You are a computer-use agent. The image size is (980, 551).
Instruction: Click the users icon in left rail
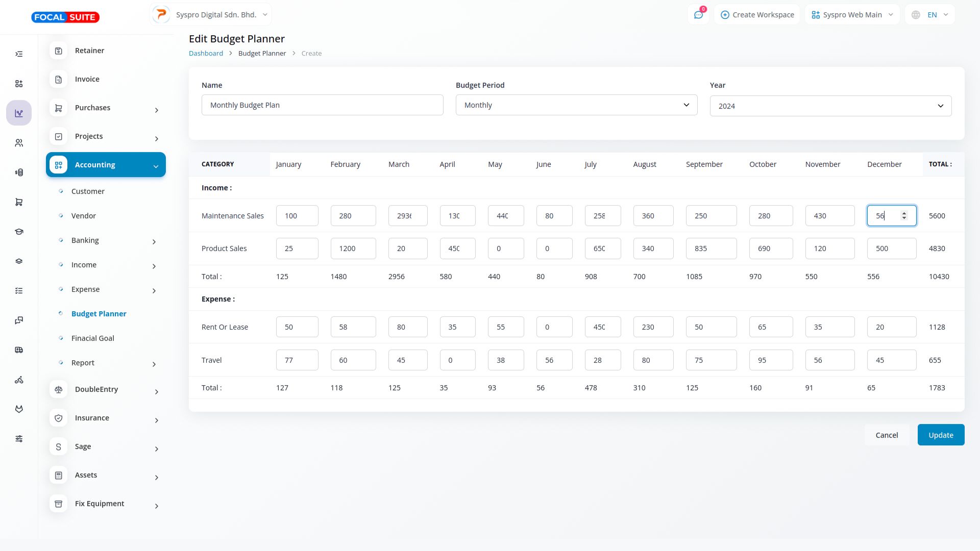(x=19, y=143)
